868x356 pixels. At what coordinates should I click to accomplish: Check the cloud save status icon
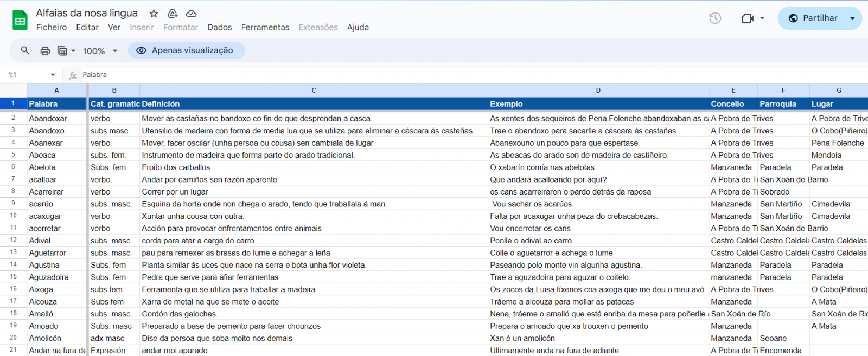(x=191, y=14)
